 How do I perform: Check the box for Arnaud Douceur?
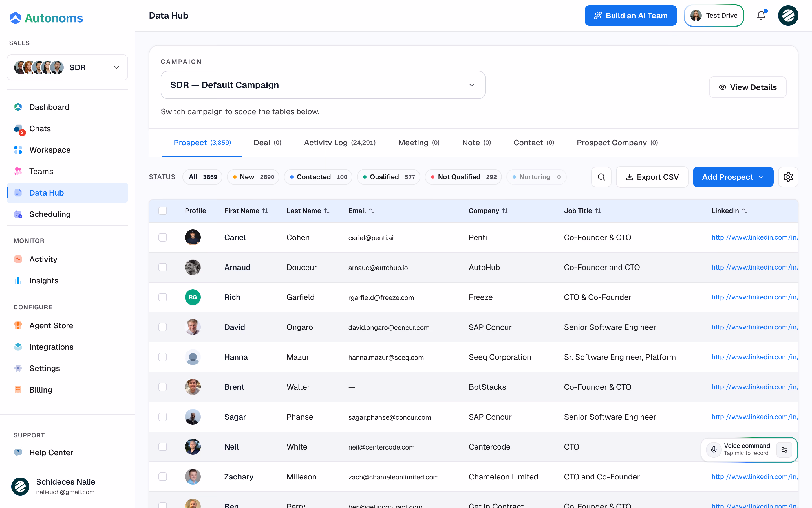[x=163, y=267]
